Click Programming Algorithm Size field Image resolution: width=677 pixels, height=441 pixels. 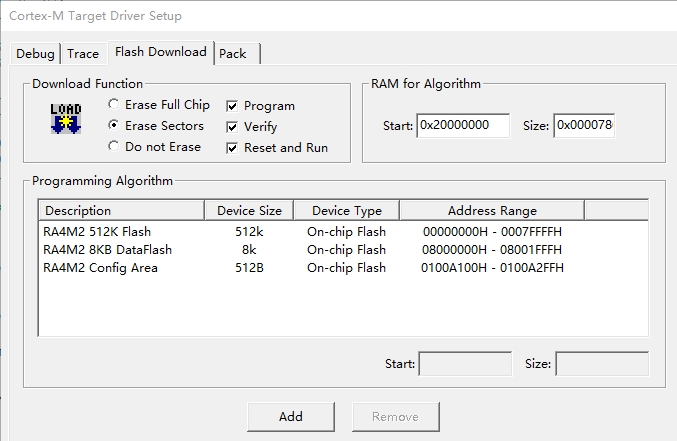pyautogui.click(x=602, y=364)
